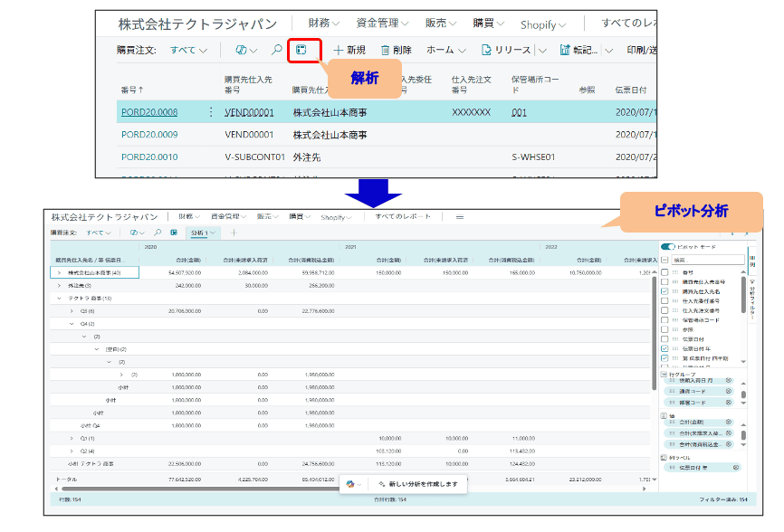This screenshot has height=532, width=784.
Task: Open the row menu dots on PORD20.0008
Action: (211, 112)
